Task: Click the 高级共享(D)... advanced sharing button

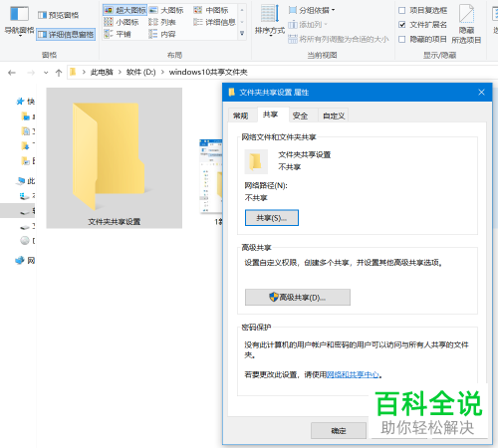Action: pos(298,297)
